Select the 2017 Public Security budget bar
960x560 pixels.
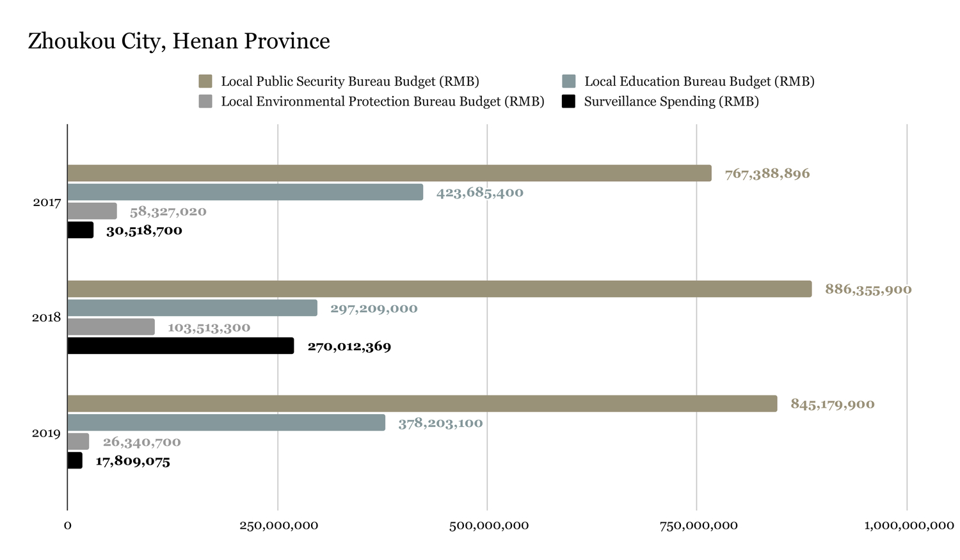389,173
